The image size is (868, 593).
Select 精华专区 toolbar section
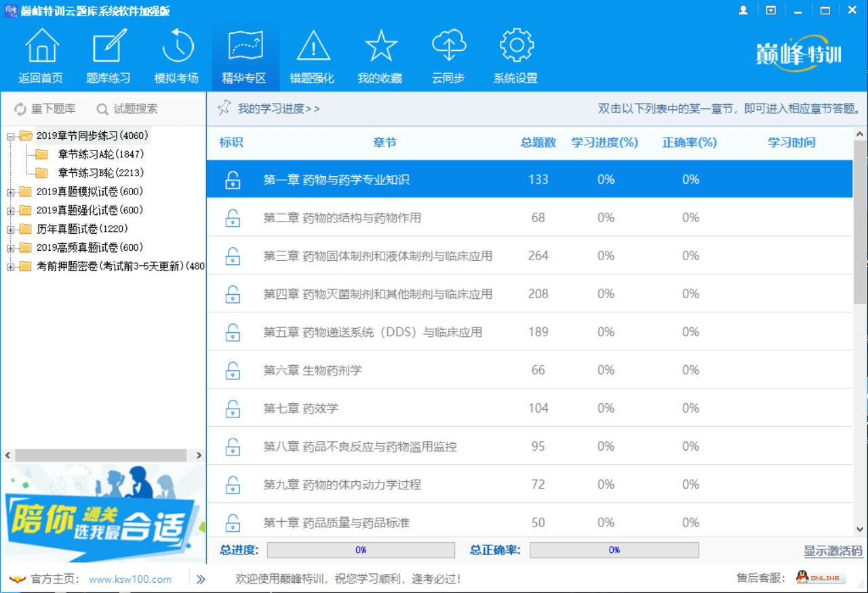[245, 58]
